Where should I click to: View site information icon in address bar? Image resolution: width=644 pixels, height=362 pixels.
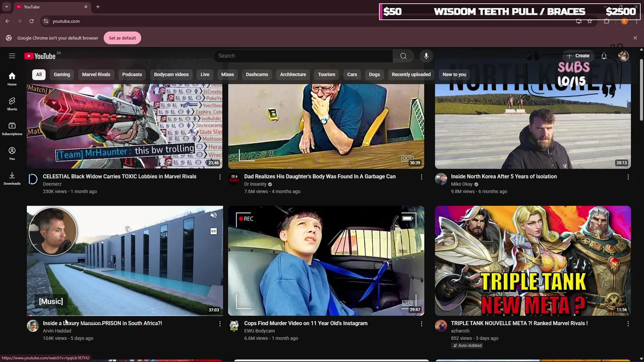46,21
